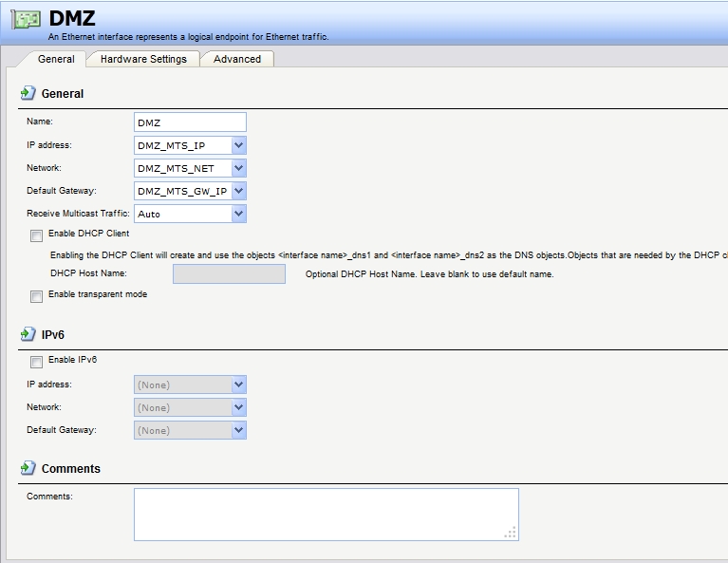
Task: Open the IPv6 Default Gateway dropdown
Action: pos(238,430)
